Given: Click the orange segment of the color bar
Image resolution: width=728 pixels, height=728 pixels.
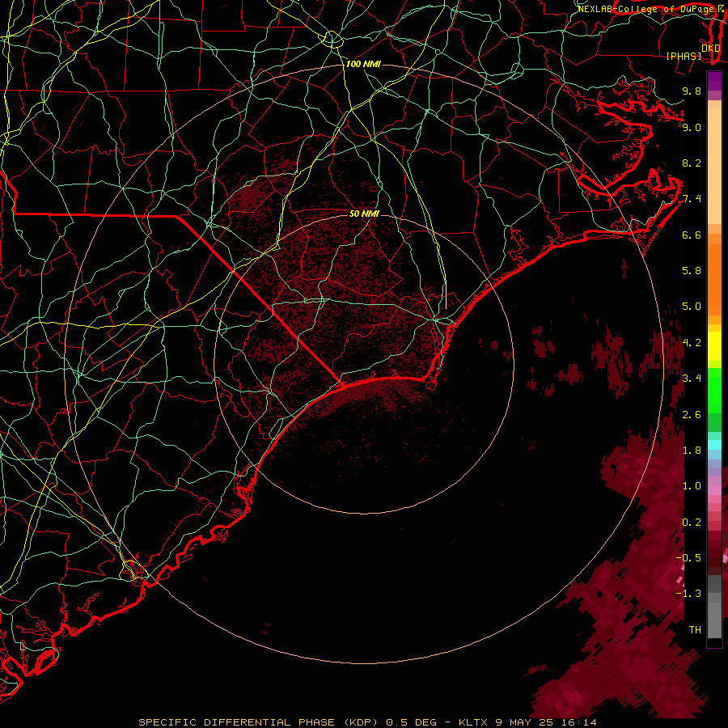Looking at the screenshot, I should (x=714, y=278).
